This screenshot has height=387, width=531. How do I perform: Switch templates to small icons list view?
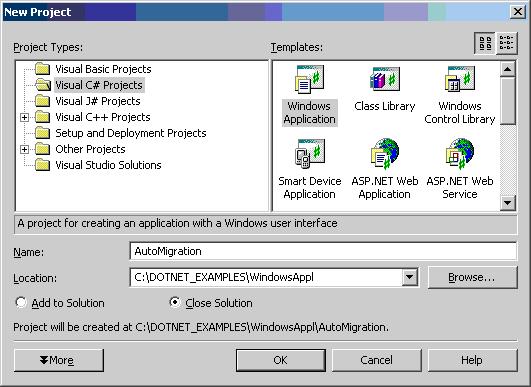tap(507, 43)
